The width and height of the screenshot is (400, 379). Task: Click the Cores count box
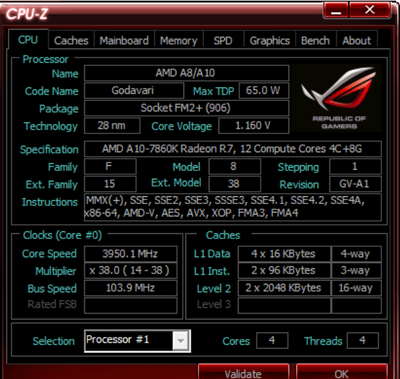pyautogui.click(x=272, y=340)
